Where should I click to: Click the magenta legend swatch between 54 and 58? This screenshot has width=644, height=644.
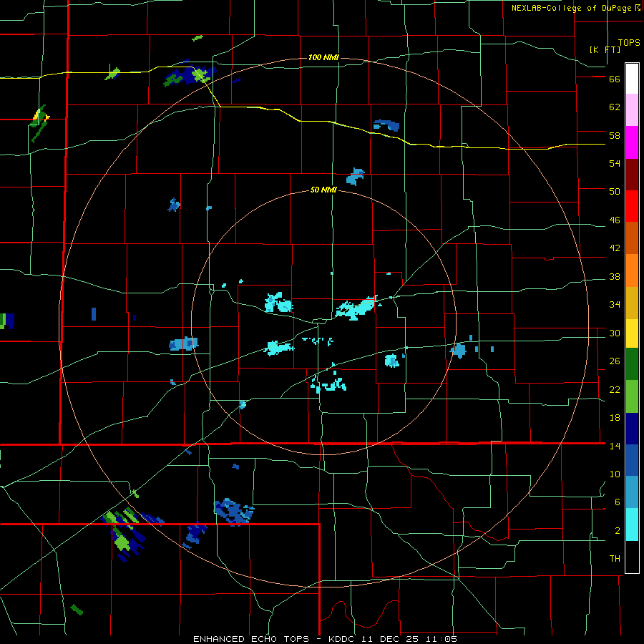[632, 142]
